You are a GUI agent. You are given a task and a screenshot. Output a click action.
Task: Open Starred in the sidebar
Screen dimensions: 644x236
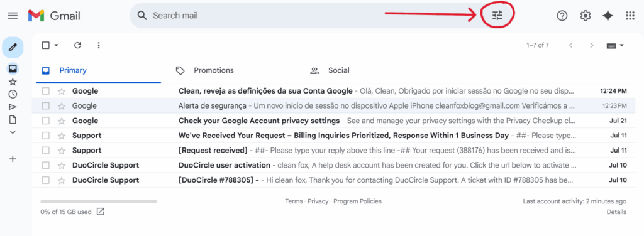(13, 82)
